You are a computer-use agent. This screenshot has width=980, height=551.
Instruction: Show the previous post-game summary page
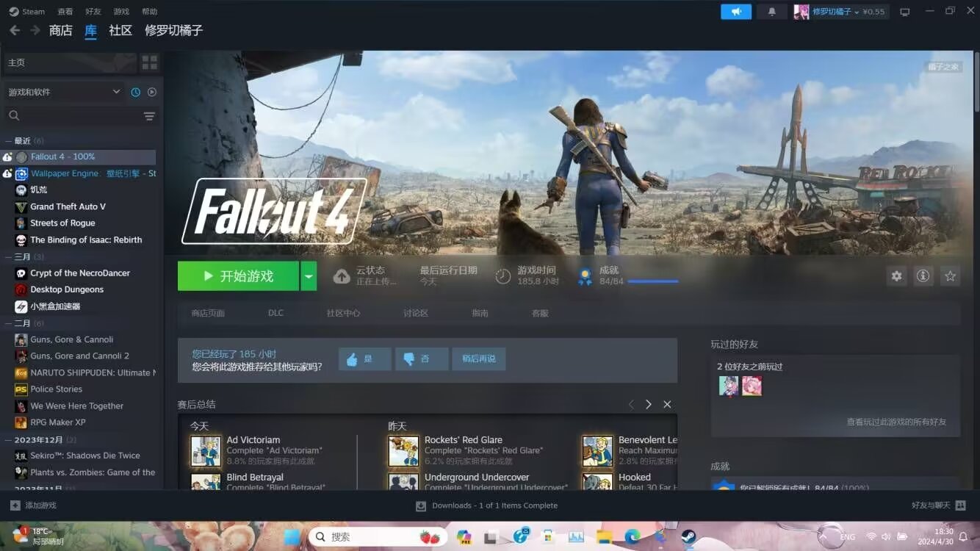(x=631, y=404)
